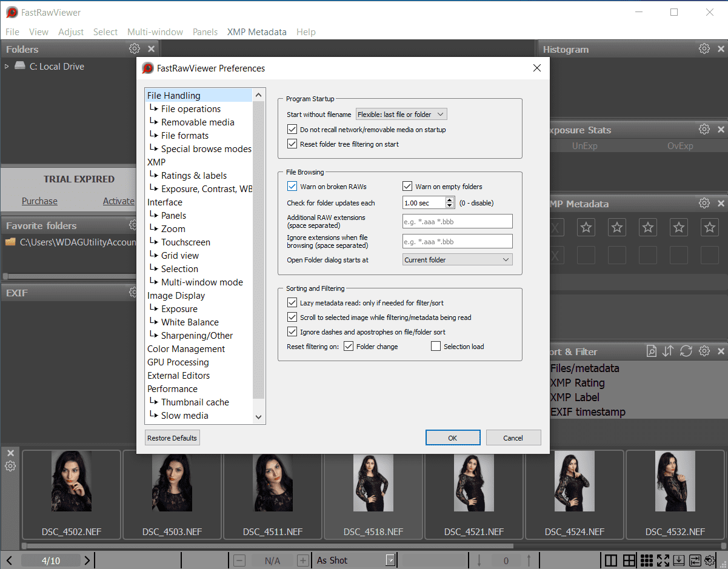Uncheck Folder change reset filtering
The width and height of the screenshot is (728, 569).
click(x=349, y=347)
